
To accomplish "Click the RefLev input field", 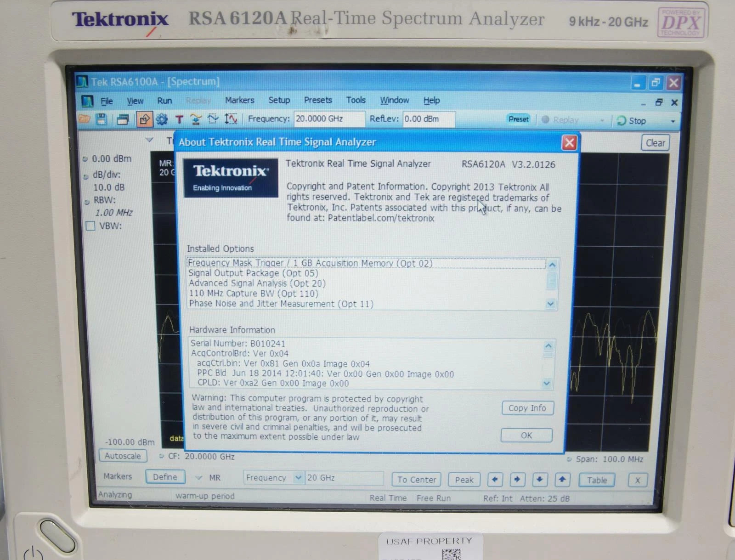I will click(x=429, y=119).
